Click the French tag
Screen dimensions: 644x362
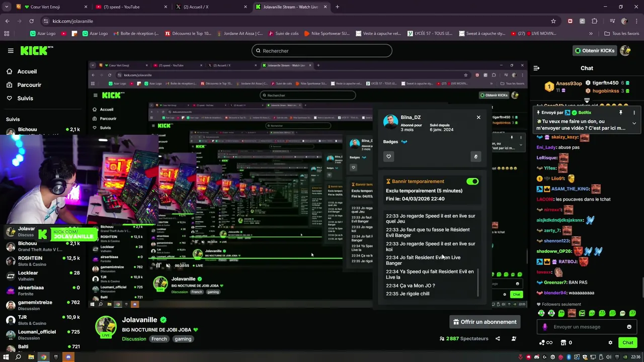159,339
